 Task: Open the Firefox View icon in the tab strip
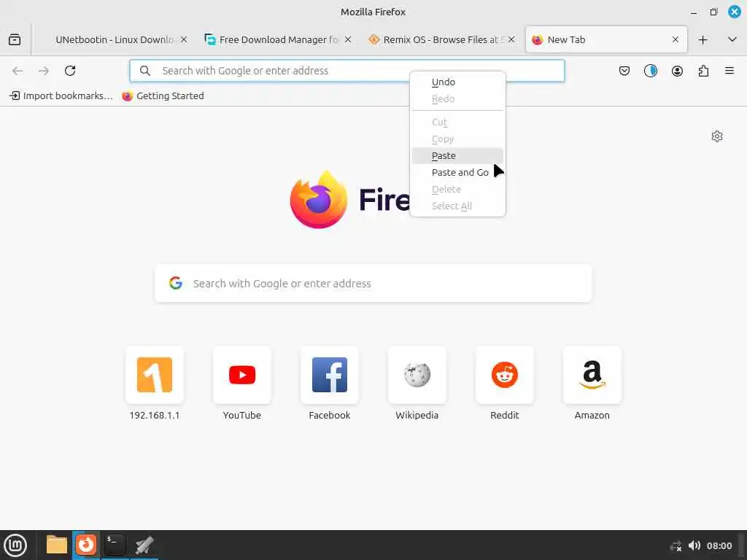(x=15, y=39)
